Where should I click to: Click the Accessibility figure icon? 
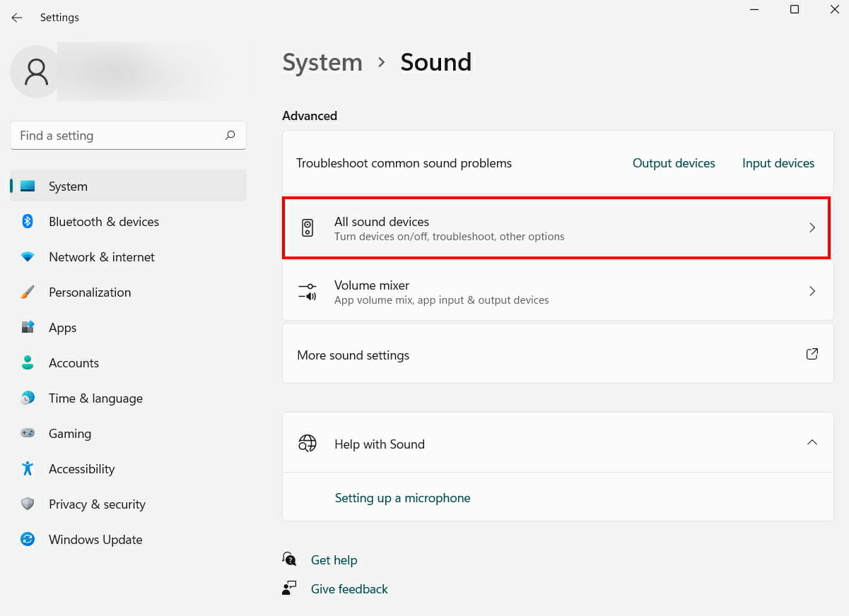coord(28,469)
